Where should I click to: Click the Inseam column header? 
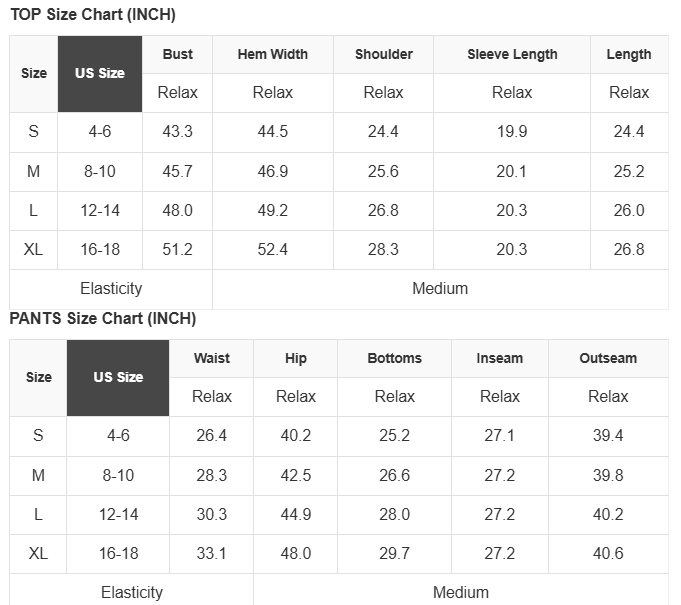coord(499,358)
